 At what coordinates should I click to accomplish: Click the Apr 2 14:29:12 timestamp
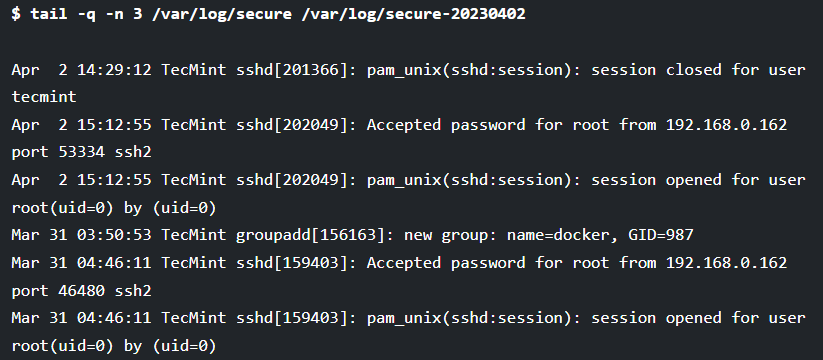coord(81,70)
